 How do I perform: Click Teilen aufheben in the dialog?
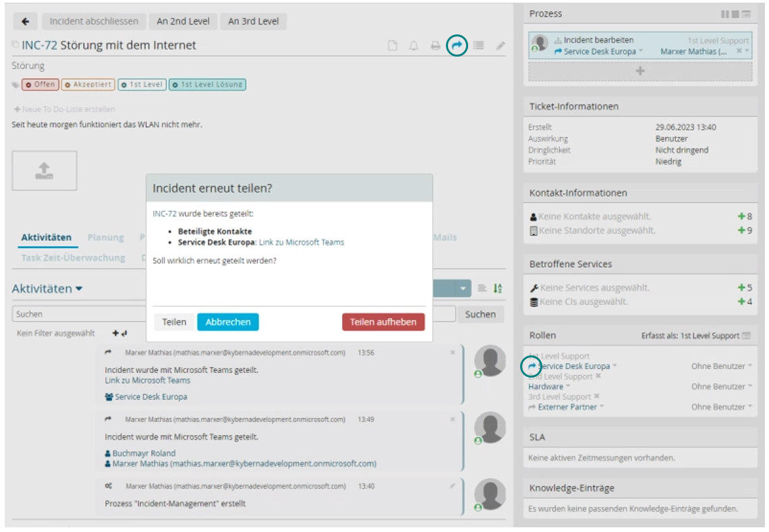click(383, 322)
